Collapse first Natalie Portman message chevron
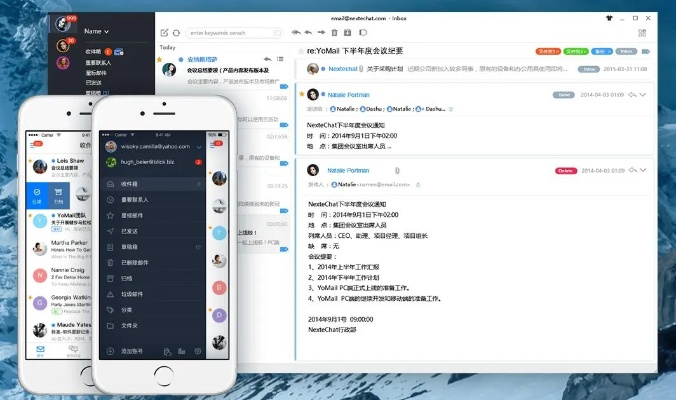 (645, 95)
